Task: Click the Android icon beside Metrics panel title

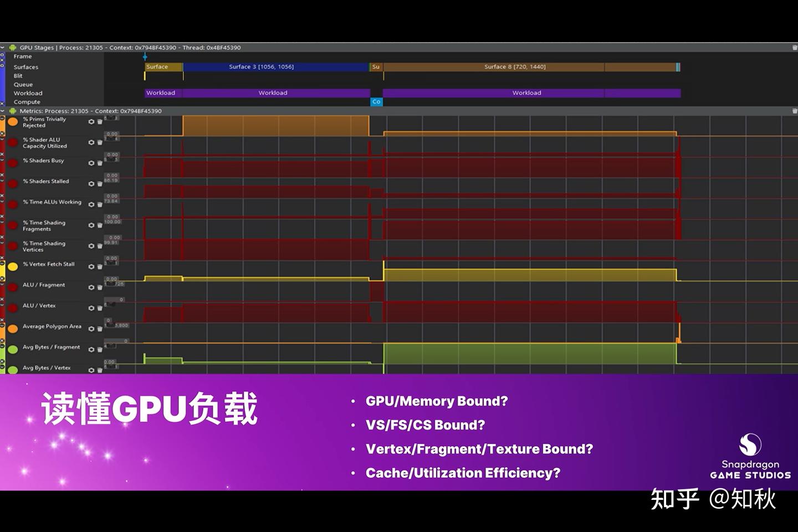Action: (x=12, y=111)
